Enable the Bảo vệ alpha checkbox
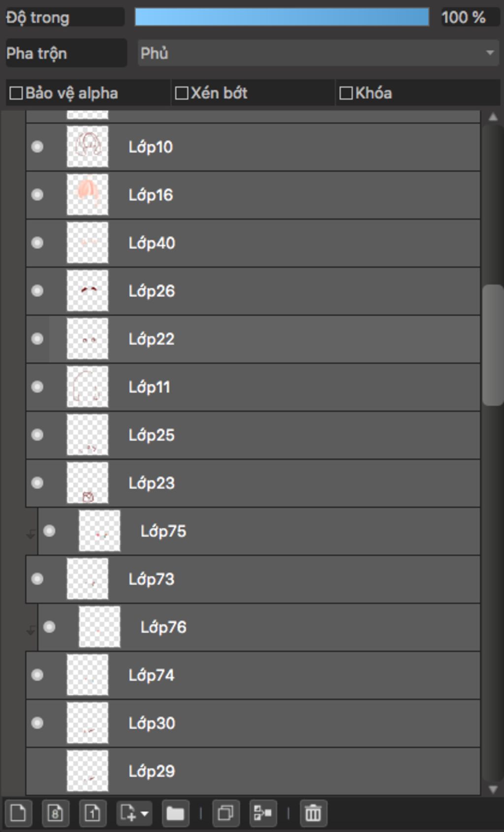Image resolution: width=504 pixels, height=832 pixels. click(x=16, y=93)
